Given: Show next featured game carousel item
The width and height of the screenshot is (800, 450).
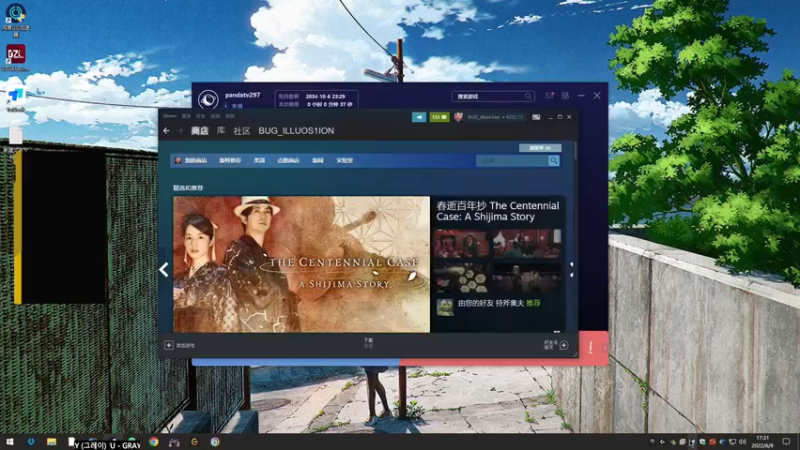Looking at the screenshot, I should point(571,269).
